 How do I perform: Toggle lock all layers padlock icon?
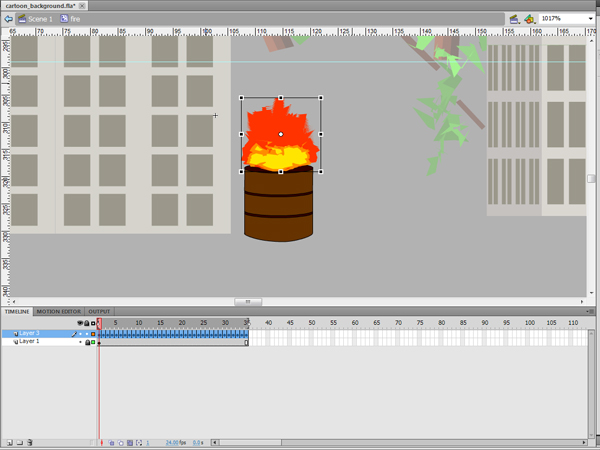[86, 323]
